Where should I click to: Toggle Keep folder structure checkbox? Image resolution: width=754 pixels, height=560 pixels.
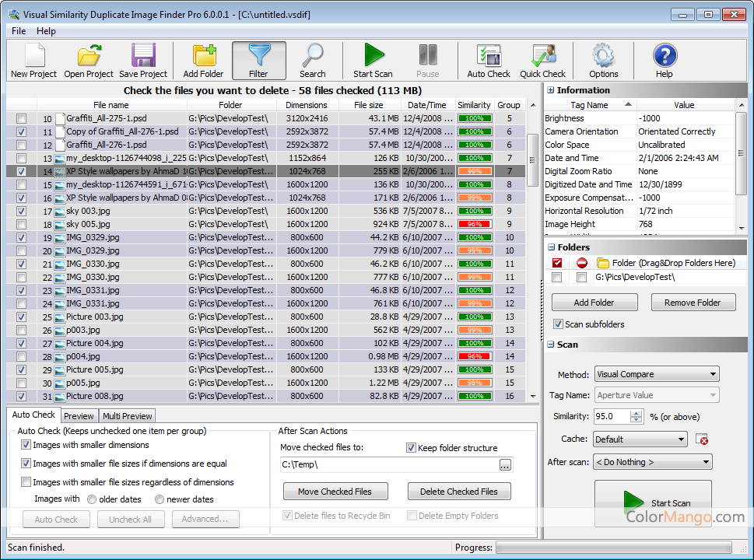pos(411,448)
